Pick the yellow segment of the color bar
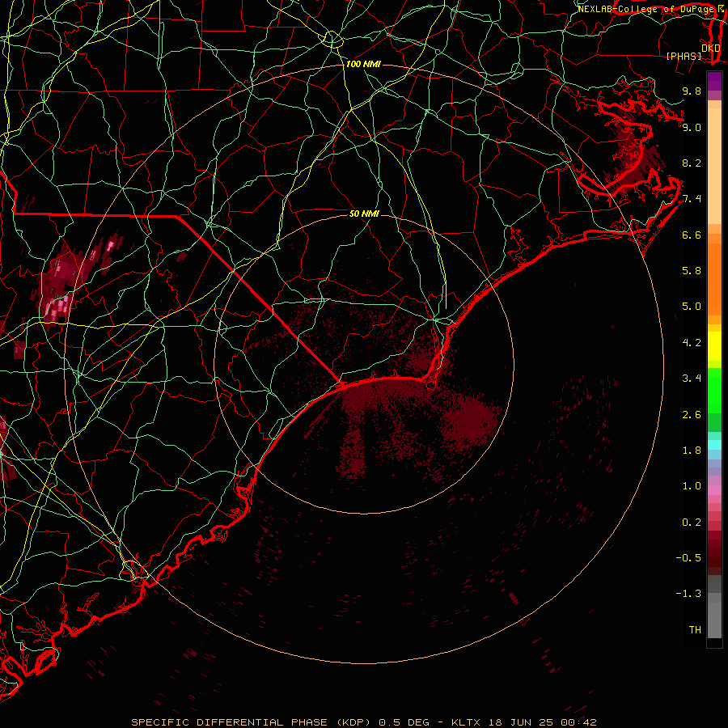This screenshot has height=728, width=728. (714, 346)
